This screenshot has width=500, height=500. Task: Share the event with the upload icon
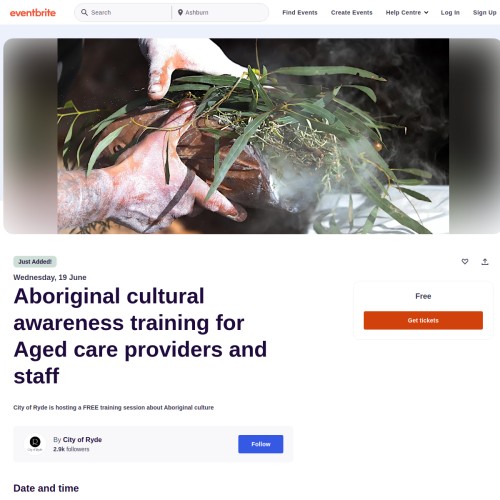(x=485, y=262)
